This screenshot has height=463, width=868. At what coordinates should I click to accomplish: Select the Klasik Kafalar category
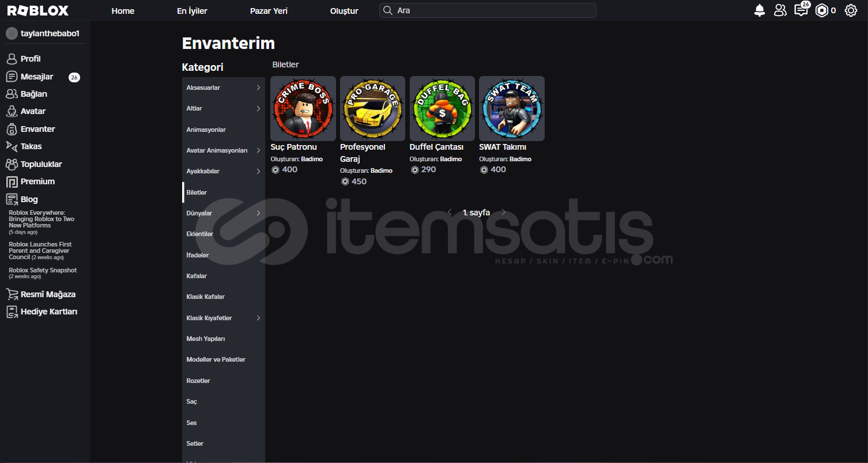[x=224, y=297]
